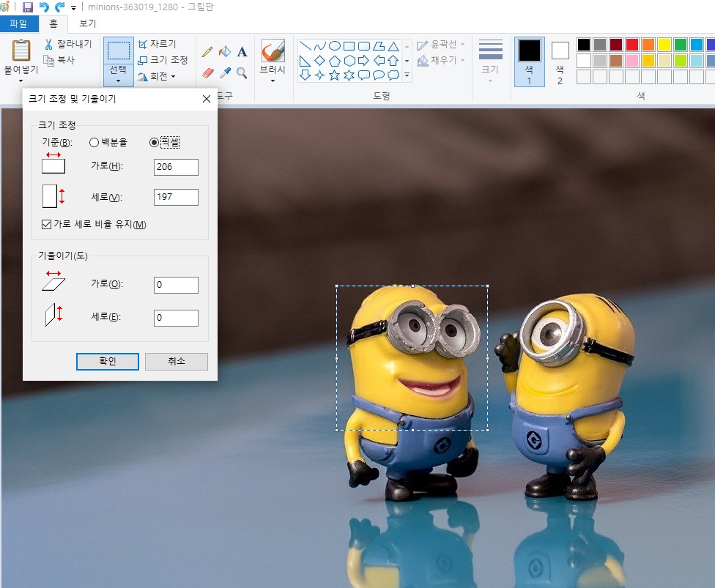Switch to the 보기 ribbon tab
This screenshot has width=715, height=588.
(88, 23)
